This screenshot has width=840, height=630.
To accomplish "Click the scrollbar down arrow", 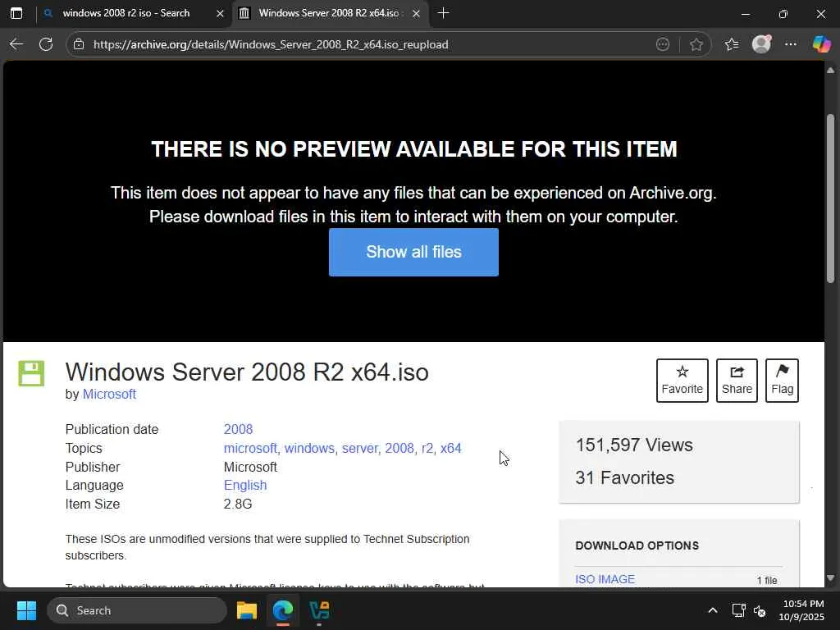I will pyautogui.click(x=830, y=578).
